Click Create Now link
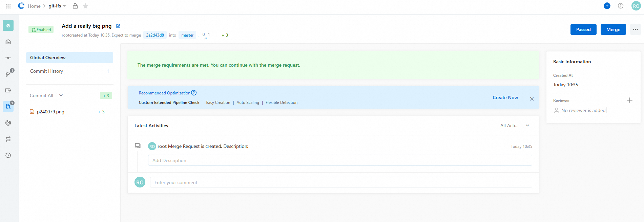Viewport: 644px width, 222px height. (505, 97)
